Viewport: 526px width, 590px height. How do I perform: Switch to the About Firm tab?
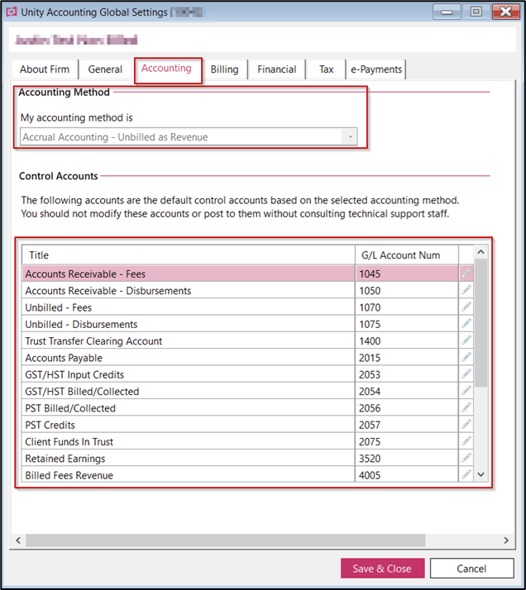click(45, 69)
